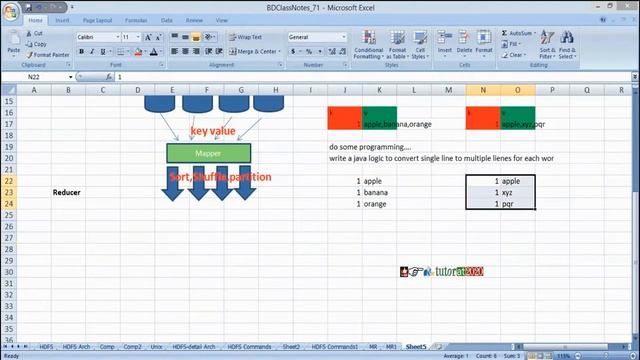The image size is (640, 360).
Task: Click the zoom slider in status bar
Action: pos(606,356)
